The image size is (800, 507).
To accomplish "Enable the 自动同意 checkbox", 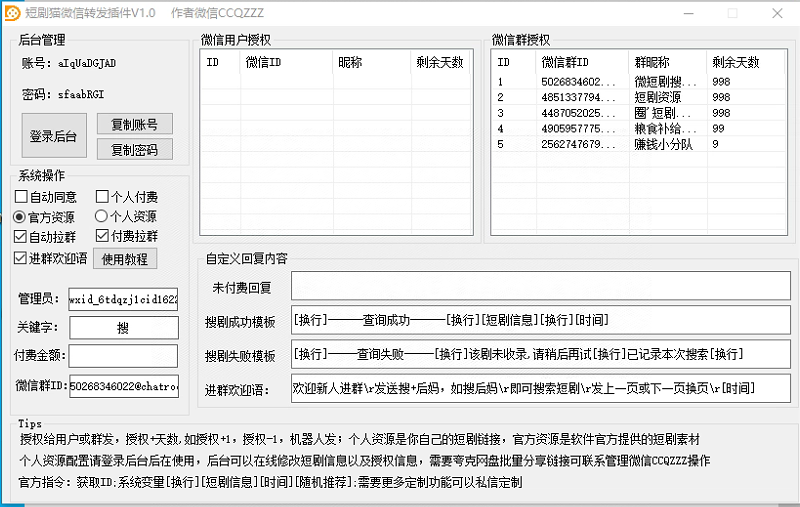I will click(21, 197).
